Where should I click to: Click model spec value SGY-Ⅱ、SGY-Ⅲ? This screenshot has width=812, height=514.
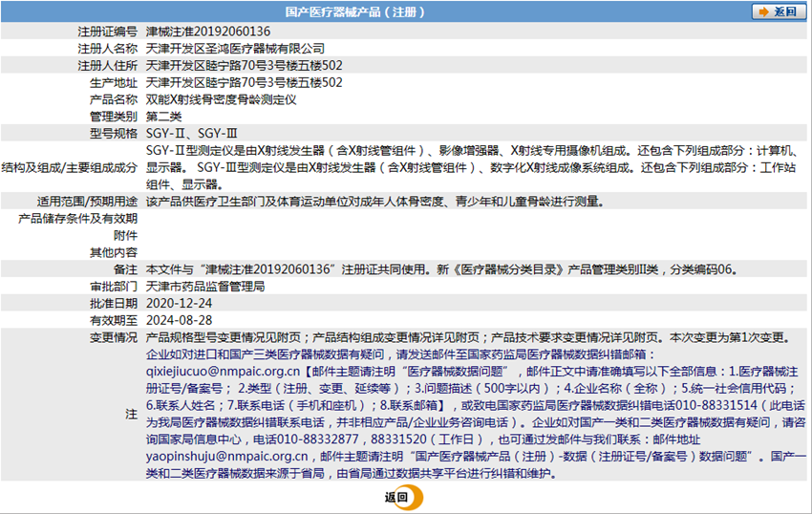(x=192, y=134)
